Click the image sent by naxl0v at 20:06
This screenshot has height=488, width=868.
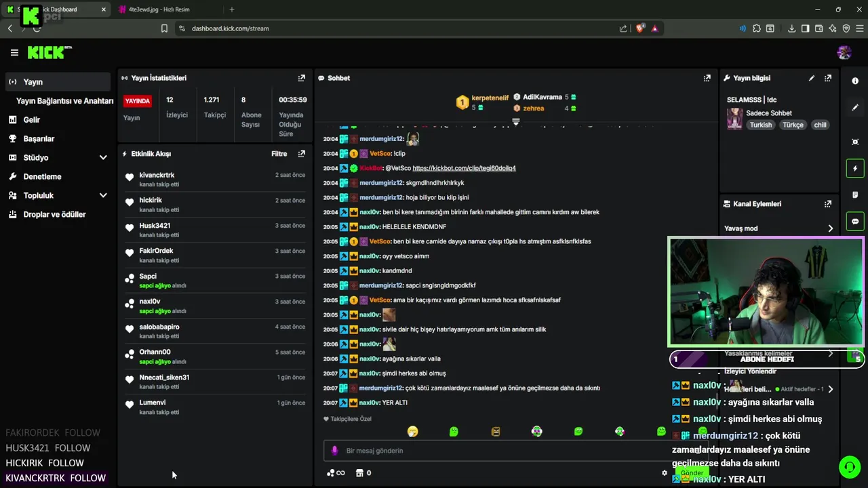tap(389, 344)
